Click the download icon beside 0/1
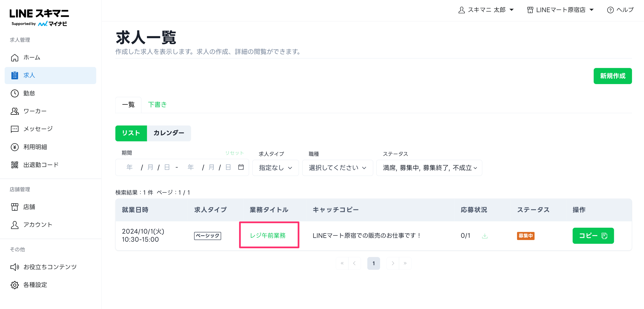This screenshot has height=309, width=644. pos(485,236)
